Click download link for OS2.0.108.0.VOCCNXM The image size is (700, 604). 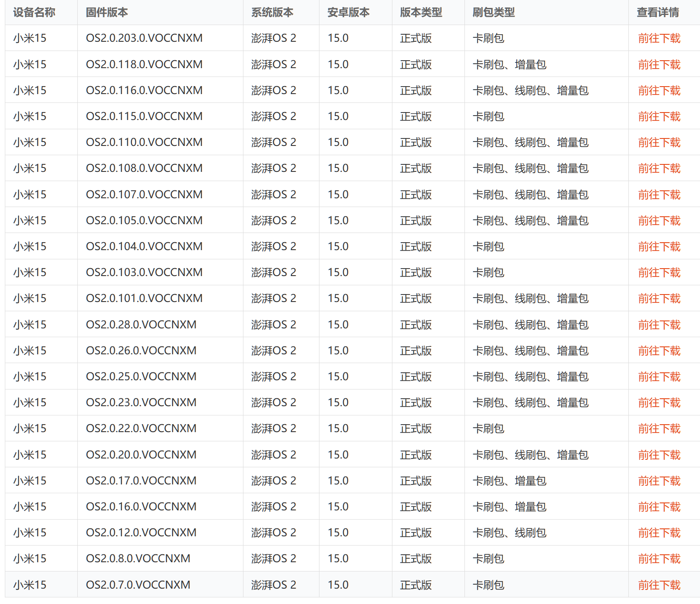coord(659,168)
